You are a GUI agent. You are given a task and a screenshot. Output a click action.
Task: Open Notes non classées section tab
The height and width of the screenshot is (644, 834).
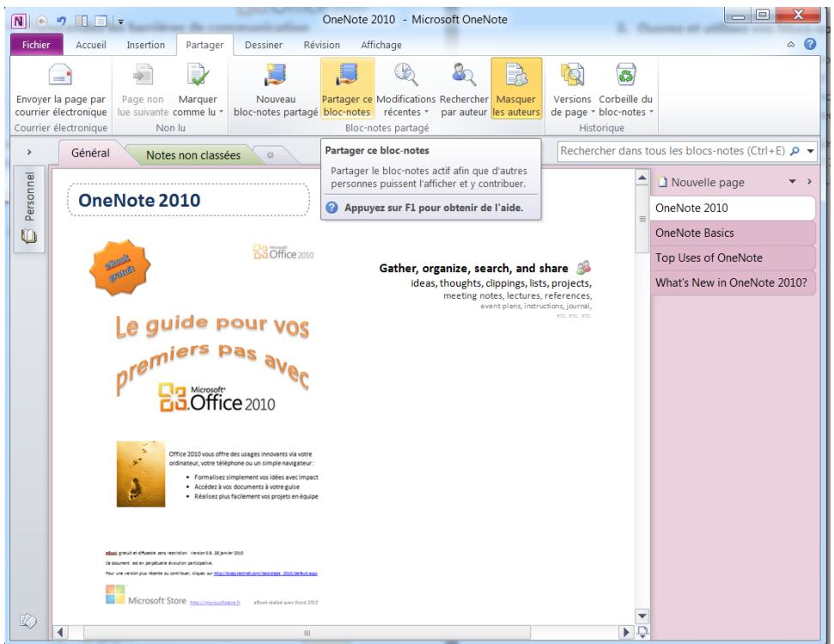click(x=193, y=155)
